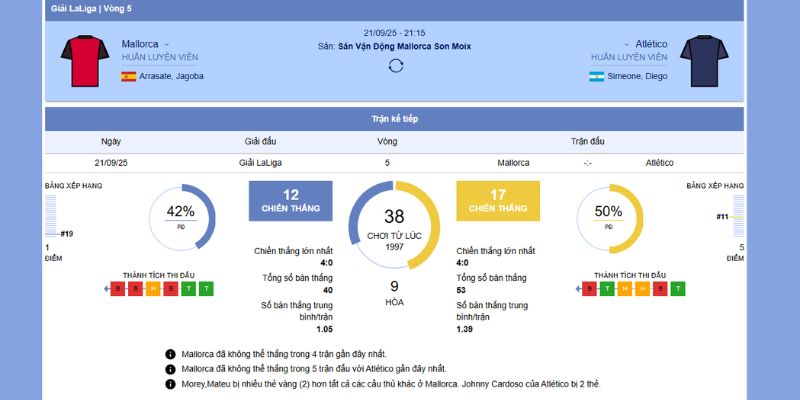
Task: Select the orange H square in Mallorca's form
Action: click(x=153, y=289)
